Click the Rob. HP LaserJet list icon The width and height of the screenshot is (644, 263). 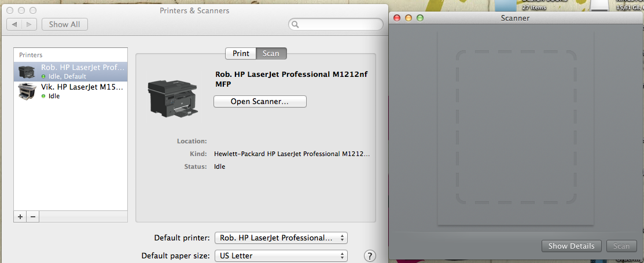coord(28,72)
